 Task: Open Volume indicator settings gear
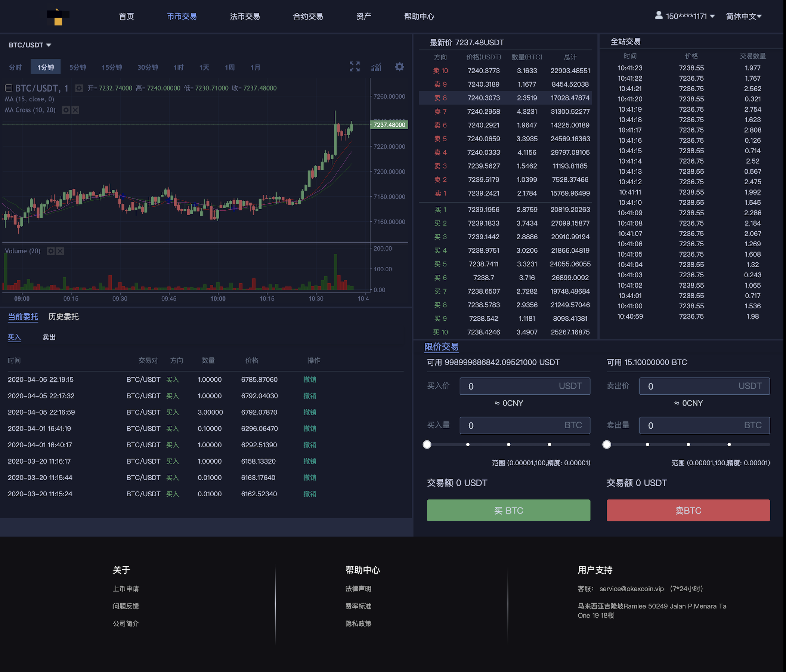point(50,251)
